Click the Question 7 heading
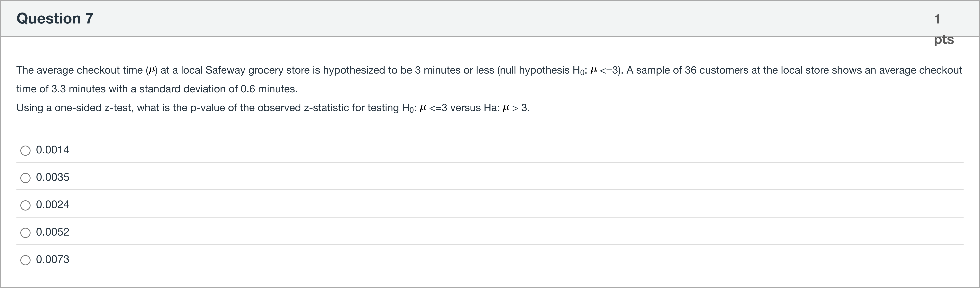This screenshot has width=980, height=288. pos(55,18)
